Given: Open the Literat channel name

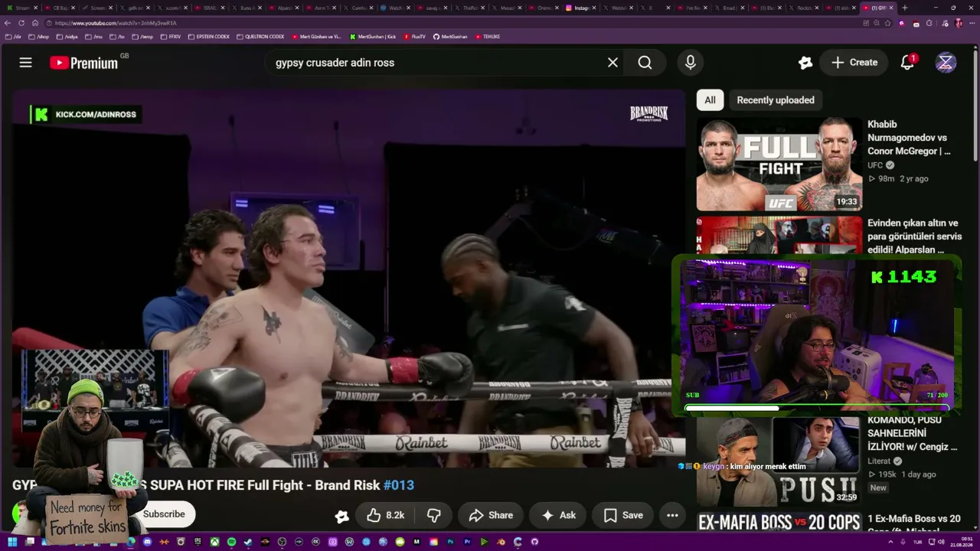Looking at the screenshot, I should pyautogui.click(x=879, y=461).
